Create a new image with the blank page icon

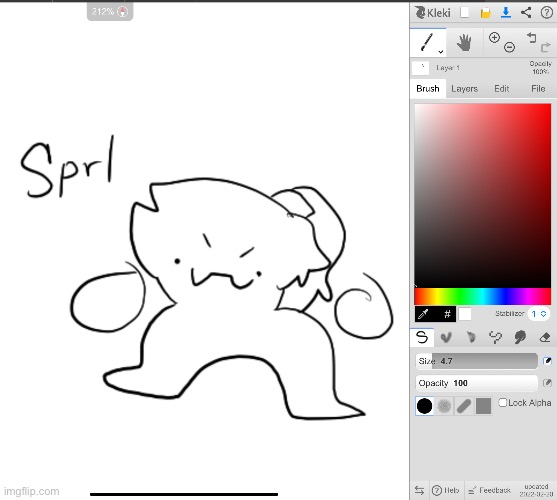(464, 13)
